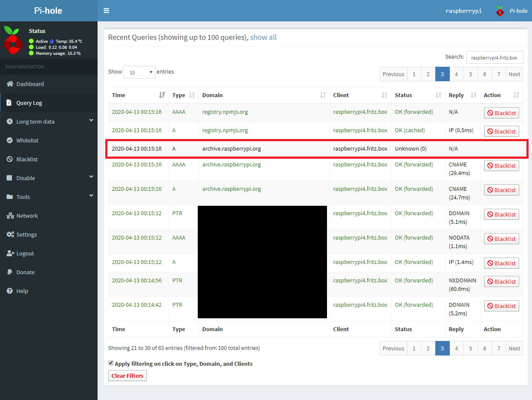This screenshot has height=400, width=532.
Task: Click Next in bottom pagination
Action: tap(514, 348)
